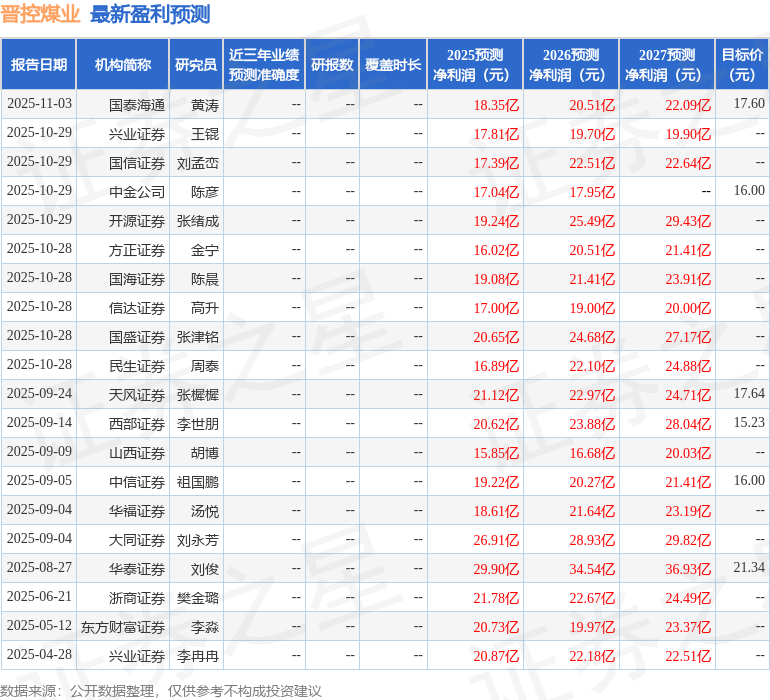Click the 机构简称 column header
Viewport: 770px width, 700px height.
[x=123, y=65]
